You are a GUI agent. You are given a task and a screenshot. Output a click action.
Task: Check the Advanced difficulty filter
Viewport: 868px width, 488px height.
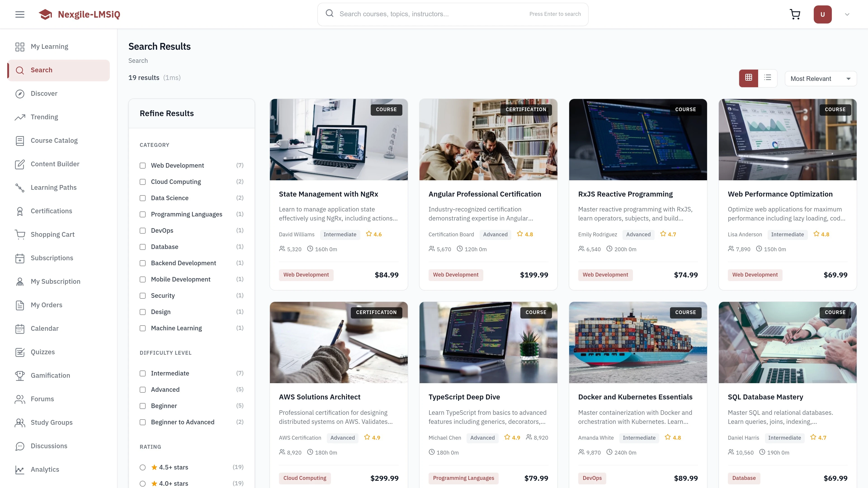pos(143,390)
